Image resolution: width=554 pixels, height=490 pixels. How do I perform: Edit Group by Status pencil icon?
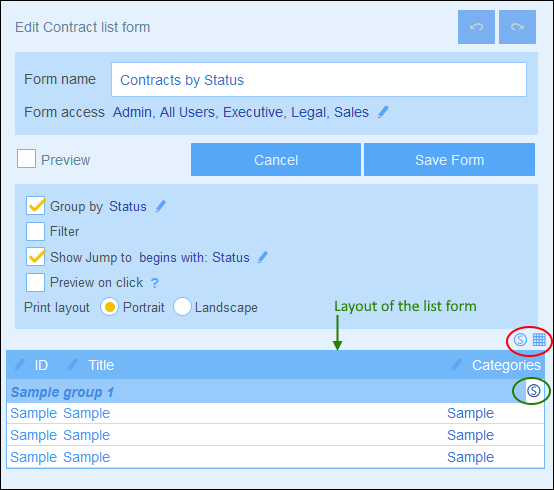(x=161, y=206)
